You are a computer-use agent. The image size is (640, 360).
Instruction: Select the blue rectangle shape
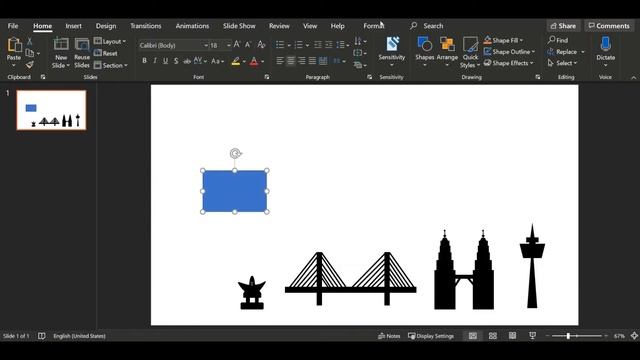235,191
